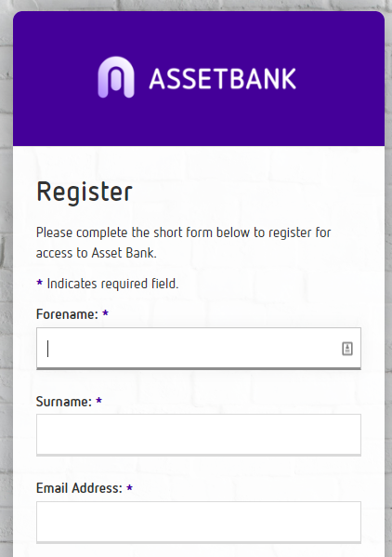Click the Register page heading

85,192
